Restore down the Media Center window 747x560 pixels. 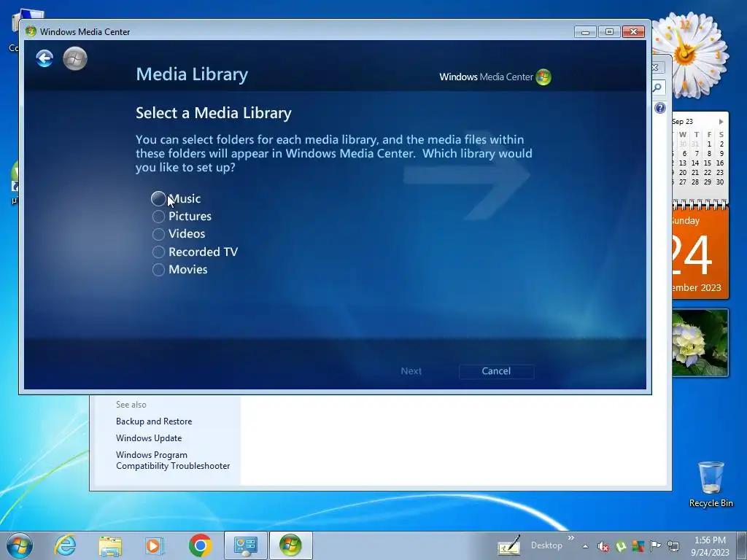coord(609,32)
